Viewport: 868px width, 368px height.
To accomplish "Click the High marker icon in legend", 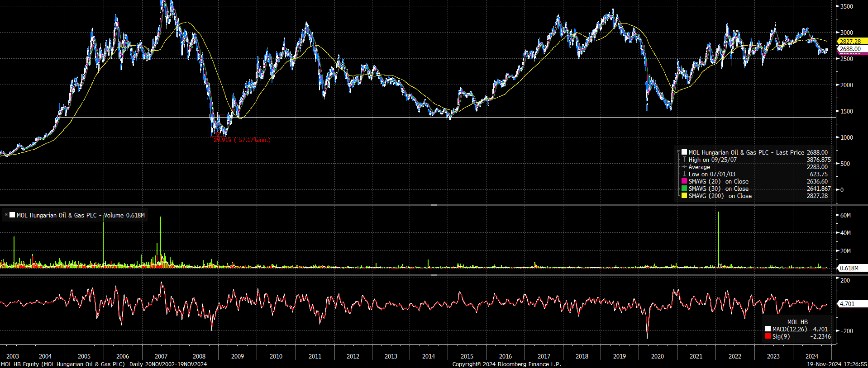I will [x=684, y=160].
